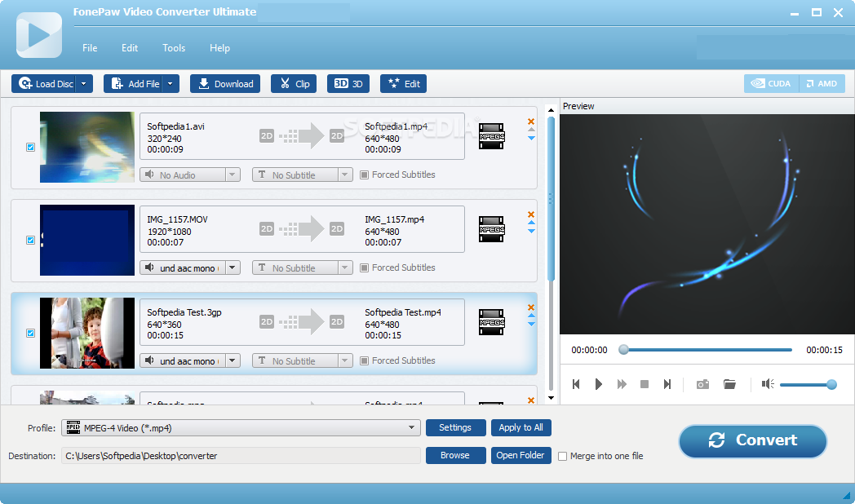Click the MPEG4 format icon for Softpedia1.mp4
The image size is (855, 504).
pos(491,136)
